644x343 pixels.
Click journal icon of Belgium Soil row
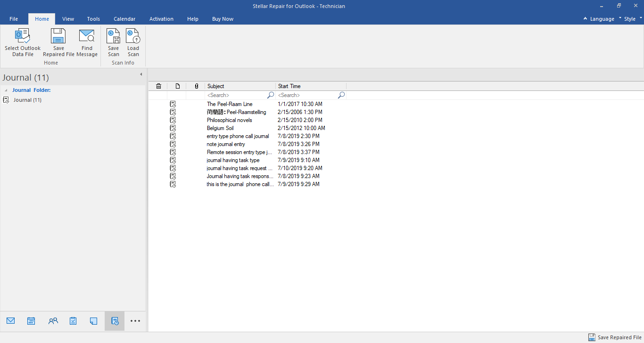[x=173, y=128]
